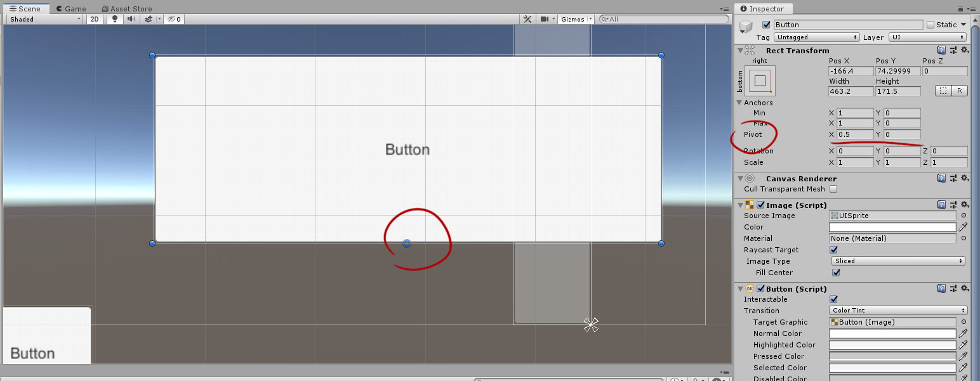The width and height of the screenshot is (980, 381).
Task: Pick Normal Color with the eyedropper
Action: coord(963,333)
